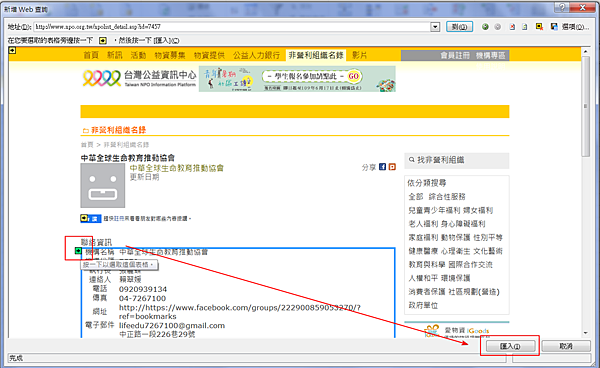Filter by 心理衛生 category
Image resolution: width=600 pixels, height=368 pixels.
(455, 251)
